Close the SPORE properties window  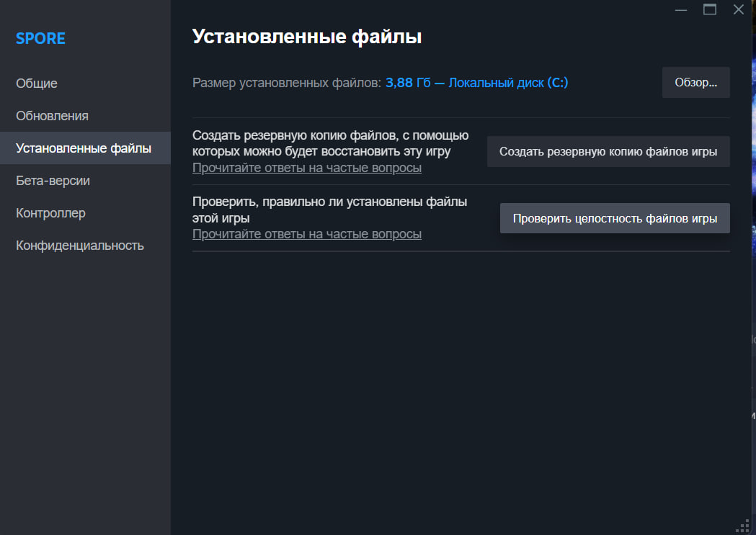738,9
